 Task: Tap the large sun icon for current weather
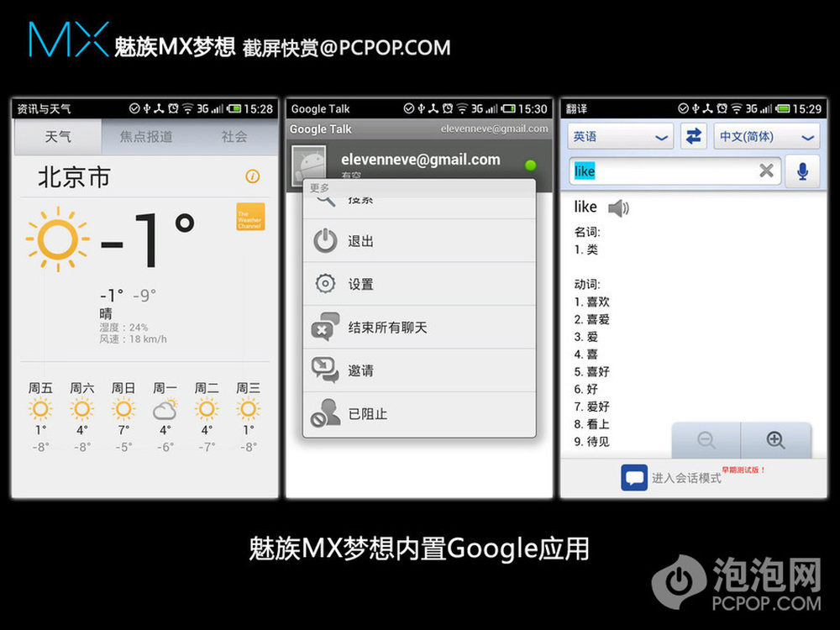tap(57, 239)
